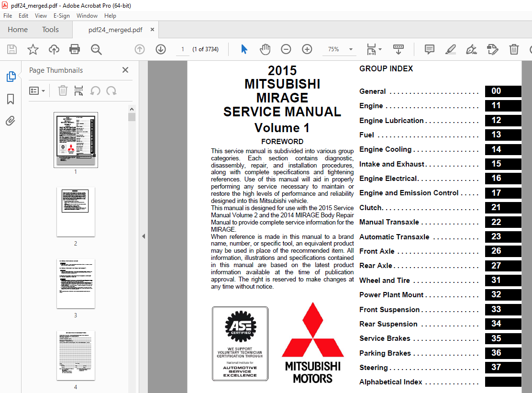Open the Edit menu

tap(23, 16)
